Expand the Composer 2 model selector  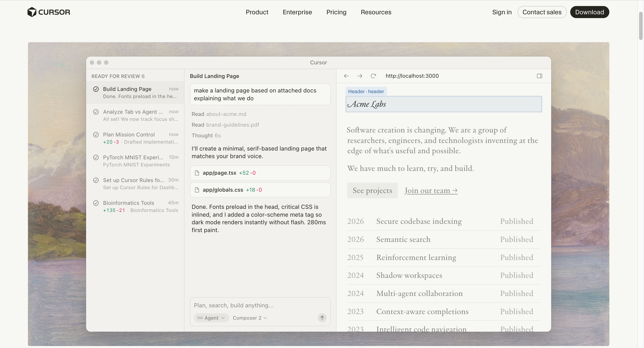pyautogui.click(x=250, y=318)
